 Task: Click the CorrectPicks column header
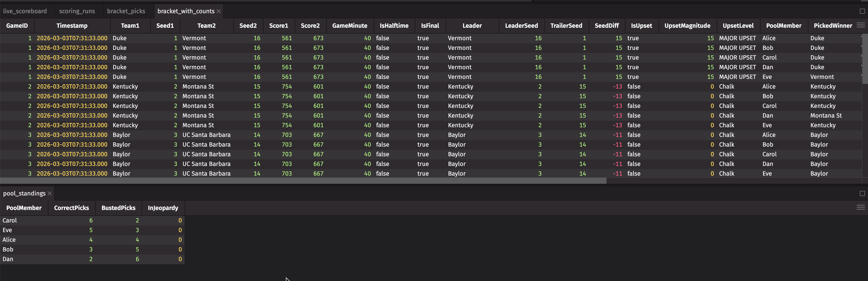[x=71, y=208]
